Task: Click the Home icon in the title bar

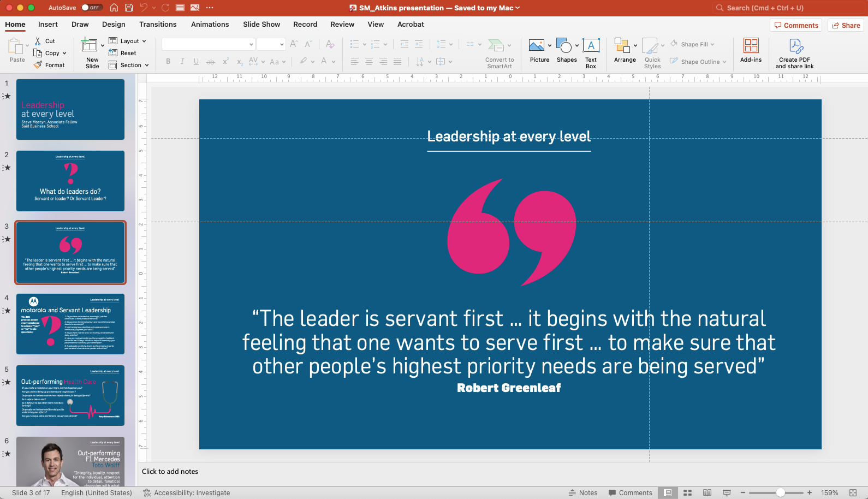Action: tap(114, 8)
